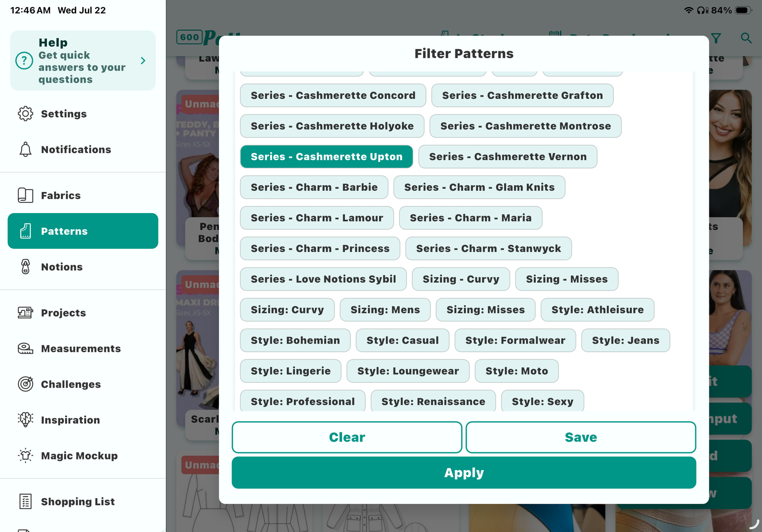The height and width of the screenshot is (532, 762).
Task: Deselect the Series - Cashmerette Upton filter
Action: pos(327,157)
